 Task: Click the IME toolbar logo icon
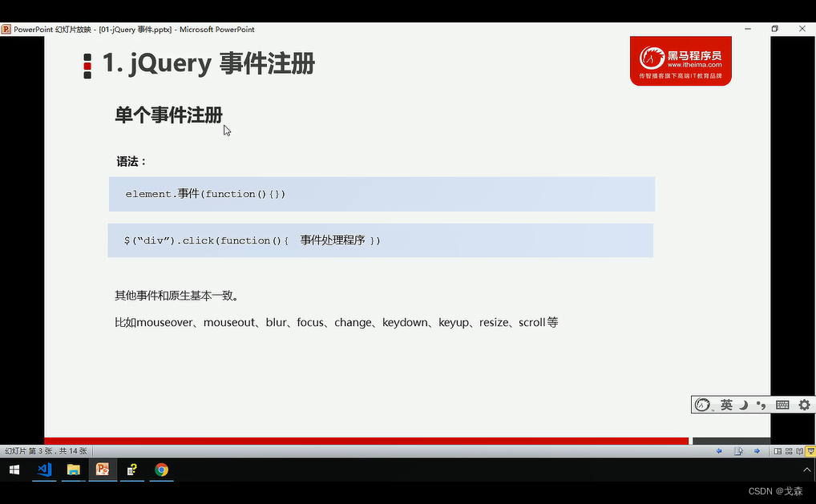click(x=702, y=405)
